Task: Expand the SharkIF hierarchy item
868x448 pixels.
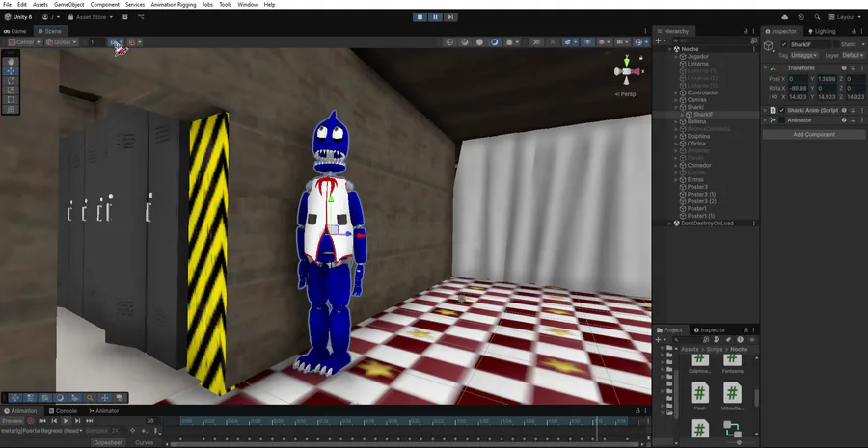Action: pyautogui.click(x=683, y=115)
